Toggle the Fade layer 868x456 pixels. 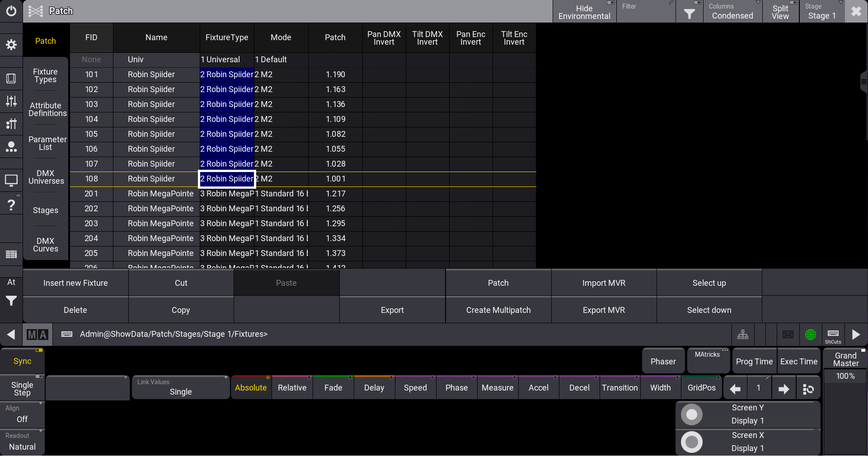coord(333,388)
